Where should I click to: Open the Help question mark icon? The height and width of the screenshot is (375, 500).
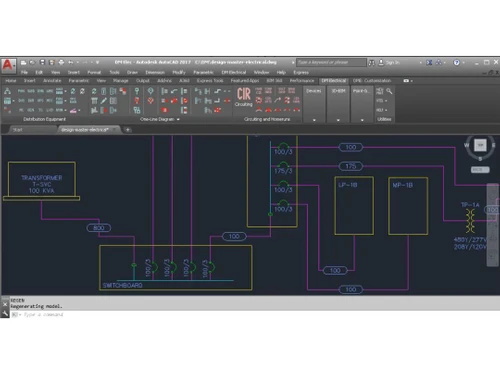click(x=457, y=62)
